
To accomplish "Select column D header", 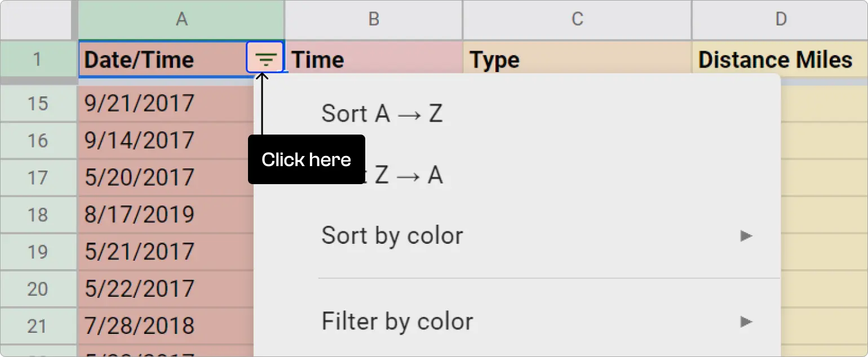I will tap(781, 19).
